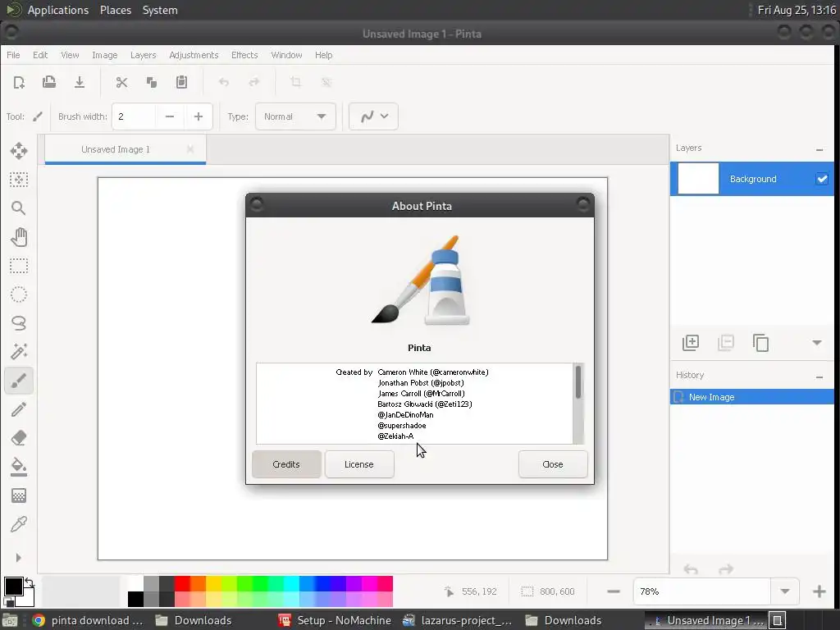Toggle Background layer visibility checkbox
This screenshot has height=630, width=840.
coord(822,179)
